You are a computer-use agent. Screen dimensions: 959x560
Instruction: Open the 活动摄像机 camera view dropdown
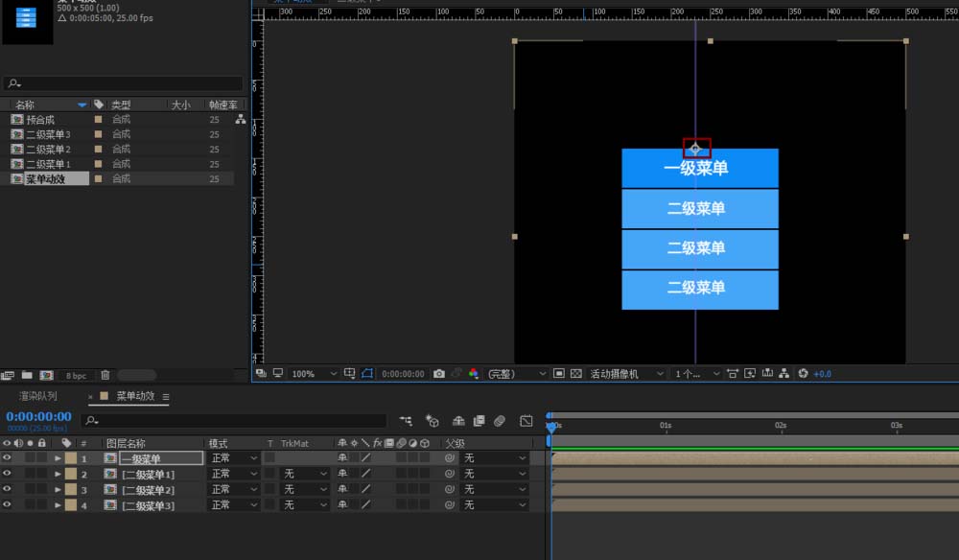pyautogui.click(x=626, y=374)
